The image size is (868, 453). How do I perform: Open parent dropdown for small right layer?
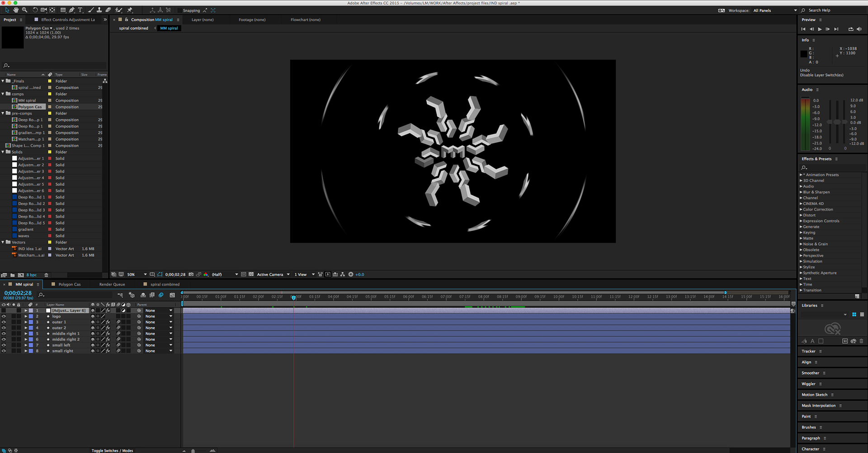pos(158,351)
